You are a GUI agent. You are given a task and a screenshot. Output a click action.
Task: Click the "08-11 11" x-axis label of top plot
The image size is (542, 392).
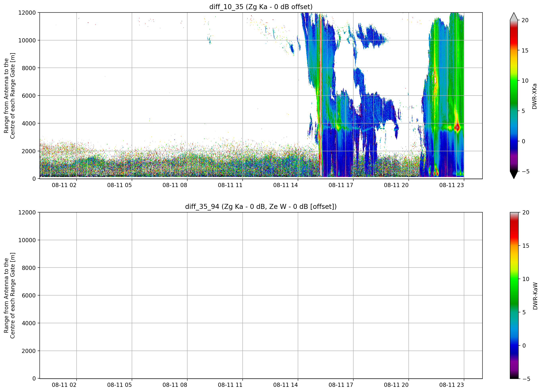tap(230, 185)
